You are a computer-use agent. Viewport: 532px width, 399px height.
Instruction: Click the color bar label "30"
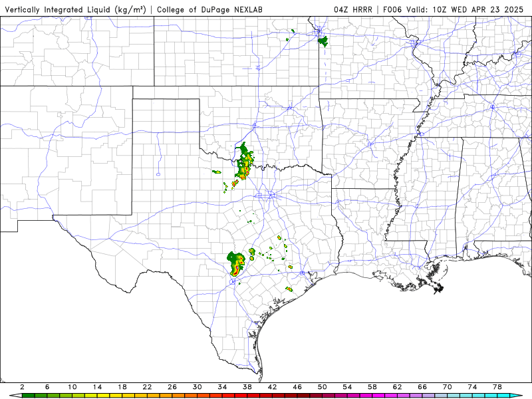197,387
